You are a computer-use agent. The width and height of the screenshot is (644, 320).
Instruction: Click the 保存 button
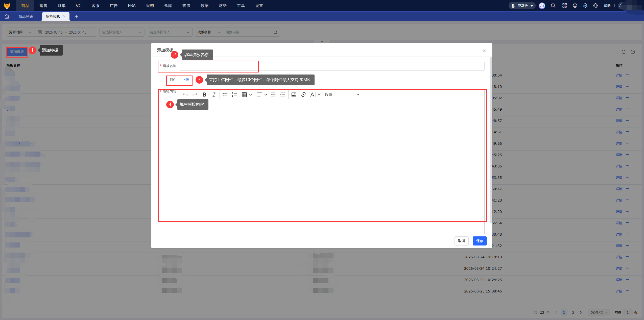(x=479, y=241)
